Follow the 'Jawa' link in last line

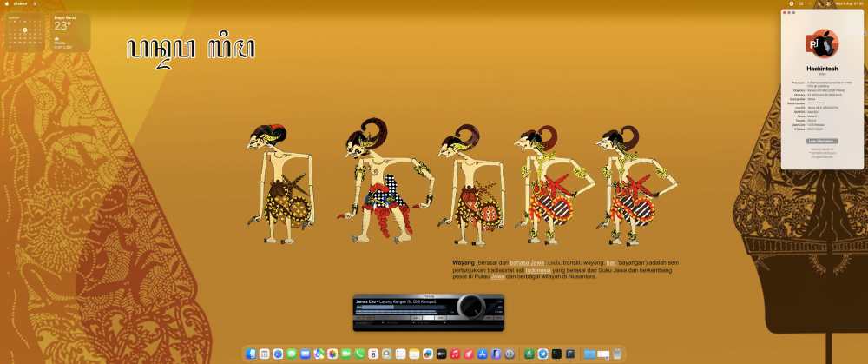click(x=497, y=276)
